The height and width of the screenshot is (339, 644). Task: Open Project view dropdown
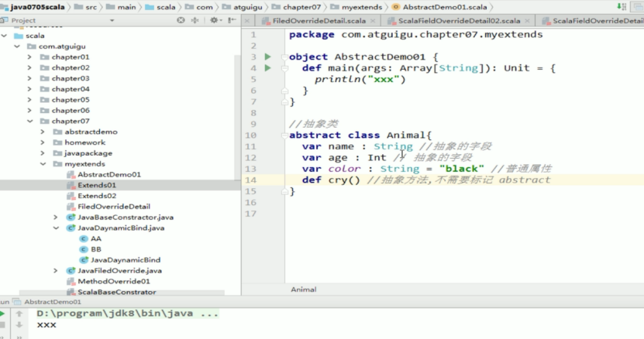[112, 20]
